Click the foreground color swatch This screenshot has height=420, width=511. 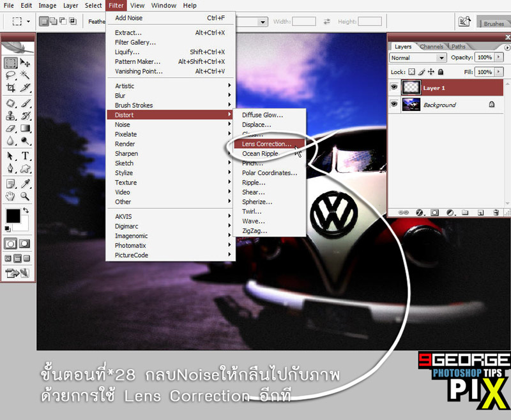coord(13,216)
